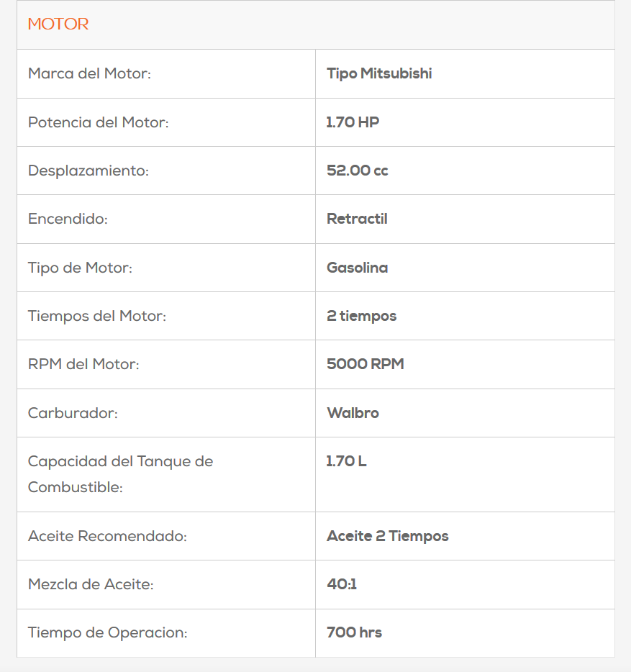Select the '1.70 L' tank capacity value
The image size is (631, 672).
coord(346,461)
